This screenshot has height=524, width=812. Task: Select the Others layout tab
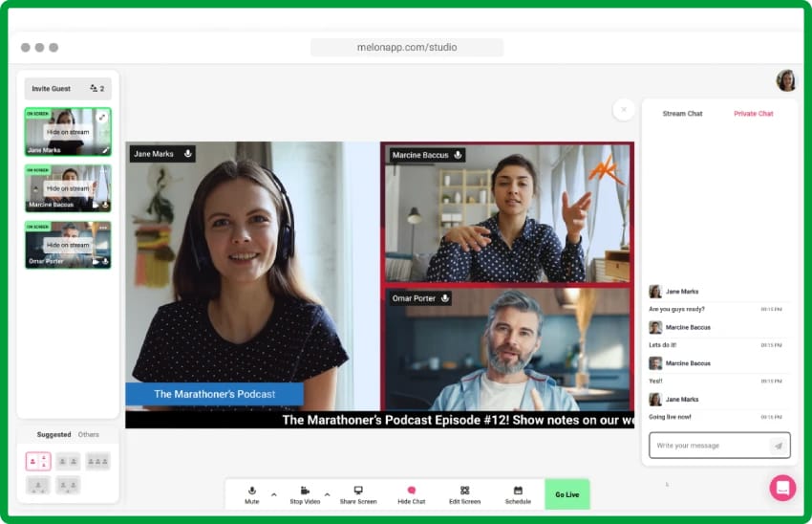coord(89,435)
